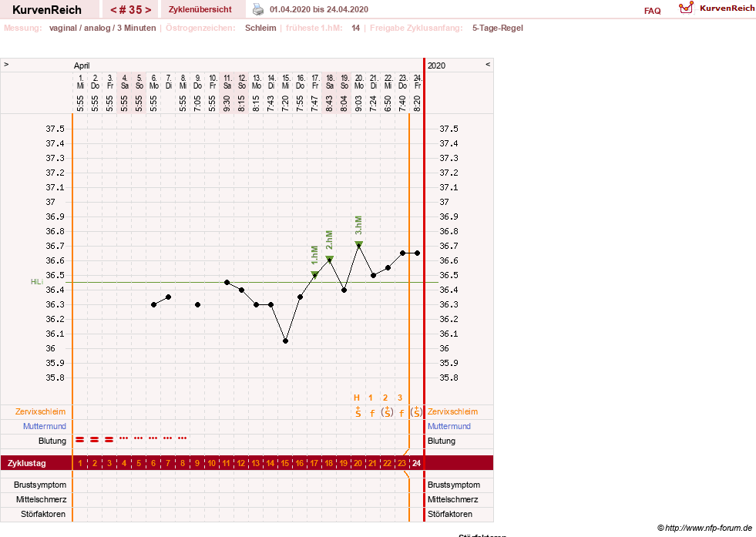This screenshot has height=537, width=756.
Task: Click the mucus (S+) symbol on day 24
Action: [x=417, y=412]
